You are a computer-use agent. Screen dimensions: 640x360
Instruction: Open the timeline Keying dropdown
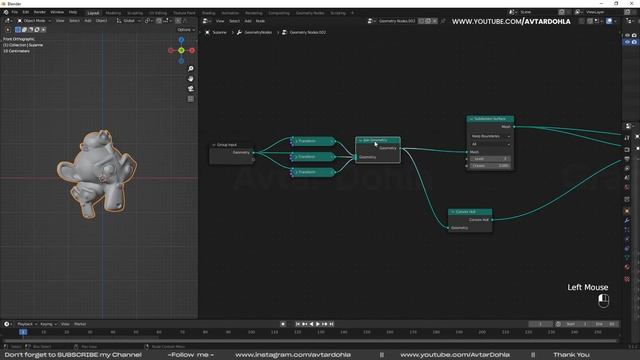tap(48, 324)
